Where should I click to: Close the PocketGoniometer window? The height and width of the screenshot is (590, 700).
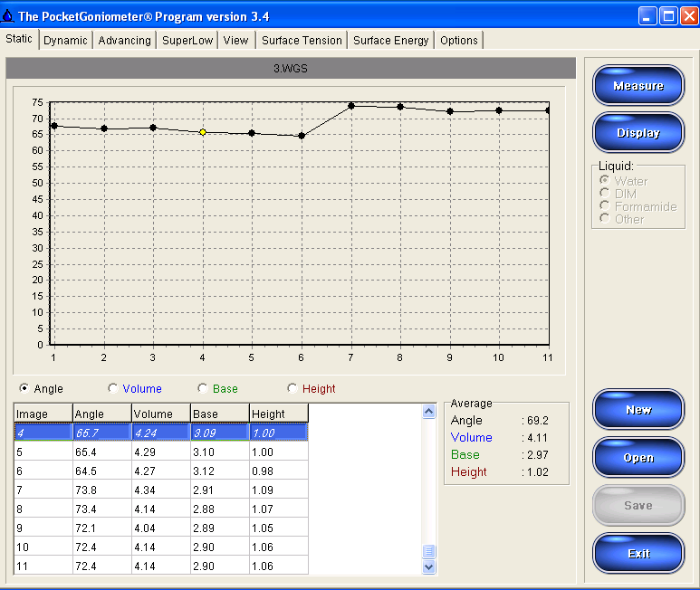(689, 16)
